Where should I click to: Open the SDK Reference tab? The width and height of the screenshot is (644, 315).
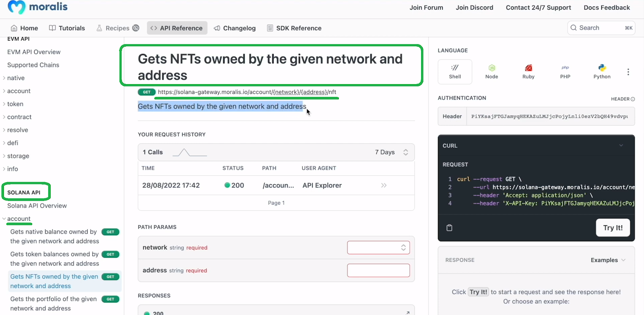(x=294, y=28)
